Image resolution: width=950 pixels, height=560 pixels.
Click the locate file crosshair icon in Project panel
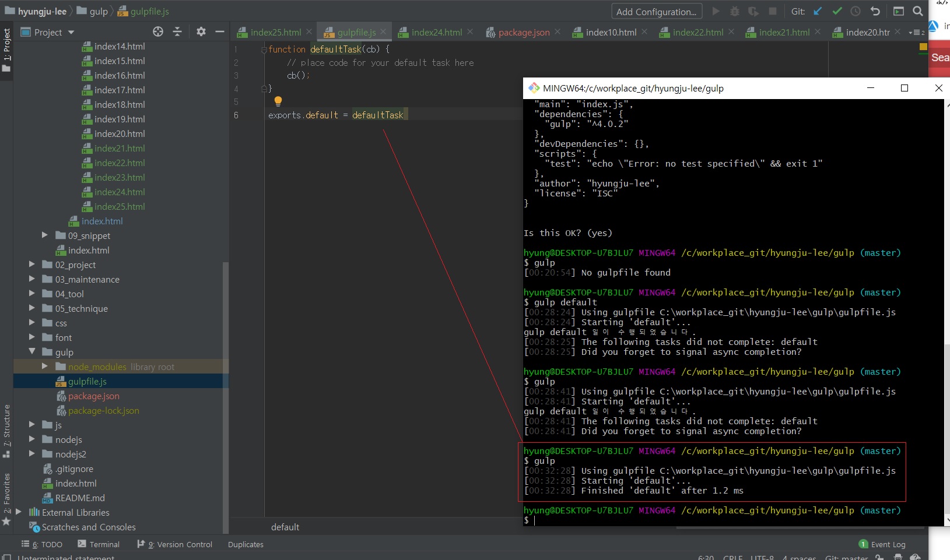point(158,32)
